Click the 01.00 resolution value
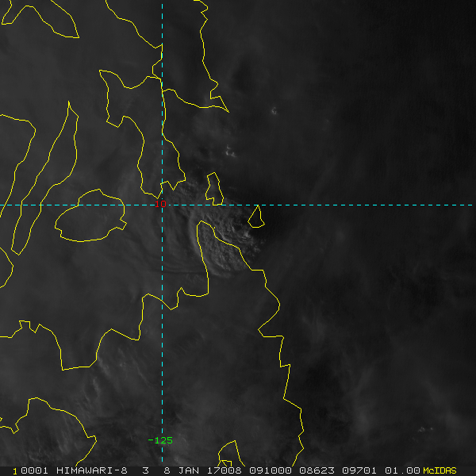This screenshot has height=476, width=476. coord(400,470)
